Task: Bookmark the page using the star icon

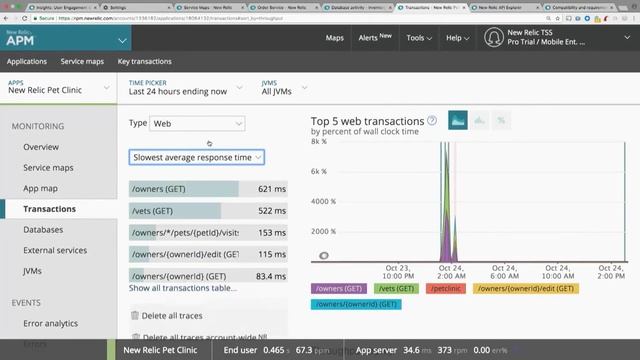Action: (558, 18)
